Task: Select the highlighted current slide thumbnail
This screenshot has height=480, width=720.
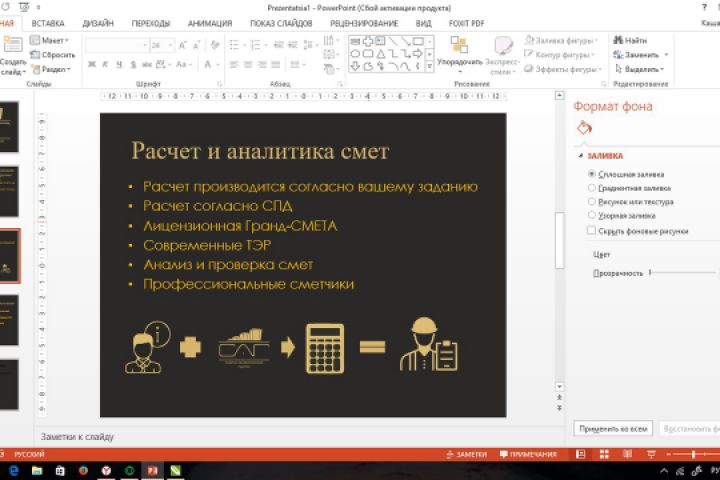Action: coord(9,256)
